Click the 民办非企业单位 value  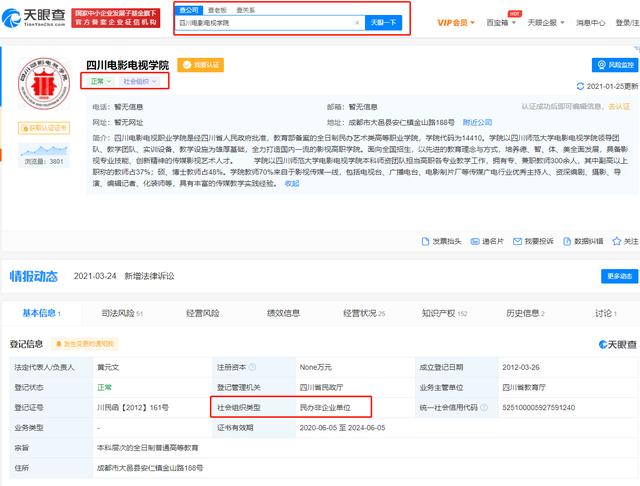pyautogui.click(x=325, y=408)
